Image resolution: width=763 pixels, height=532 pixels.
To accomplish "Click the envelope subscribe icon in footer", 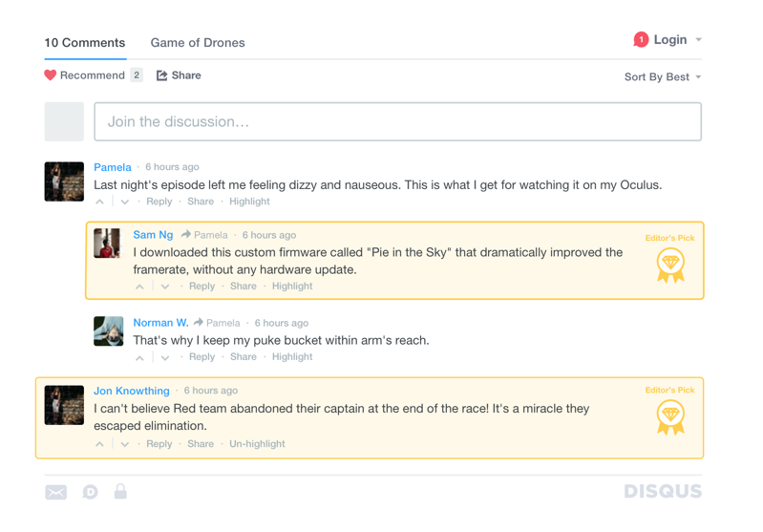I will [x=56, y=492].
